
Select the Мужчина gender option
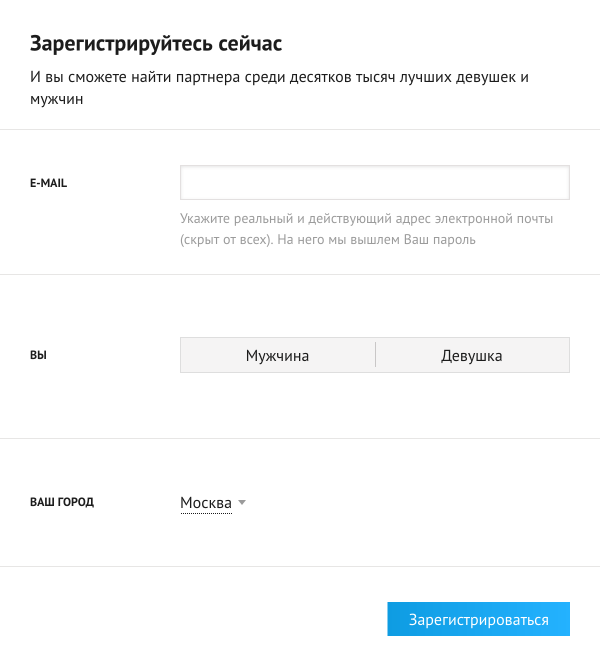click(x=277, y=356)
